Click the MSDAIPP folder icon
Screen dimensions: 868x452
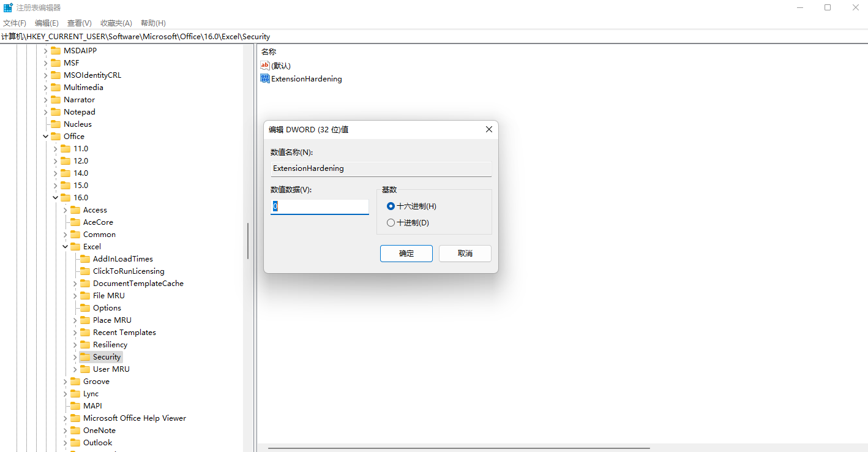point(56,50)
